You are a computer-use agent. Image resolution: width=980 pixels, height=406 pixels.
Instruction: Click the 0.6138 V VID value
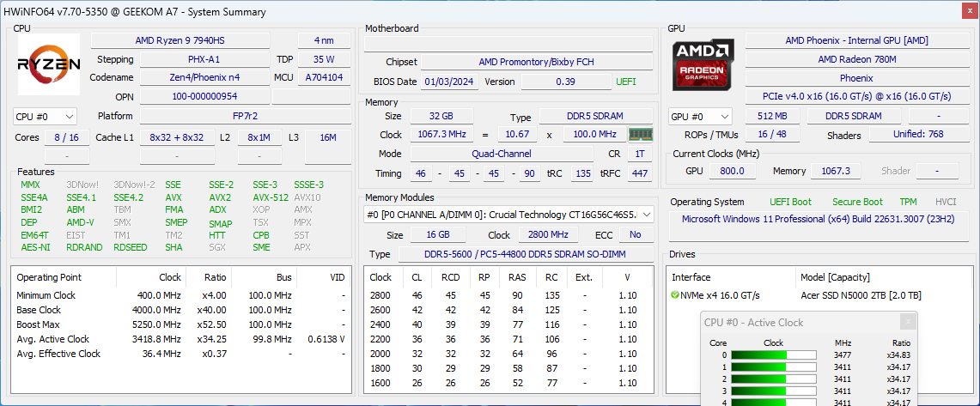(x=326, y=339)
